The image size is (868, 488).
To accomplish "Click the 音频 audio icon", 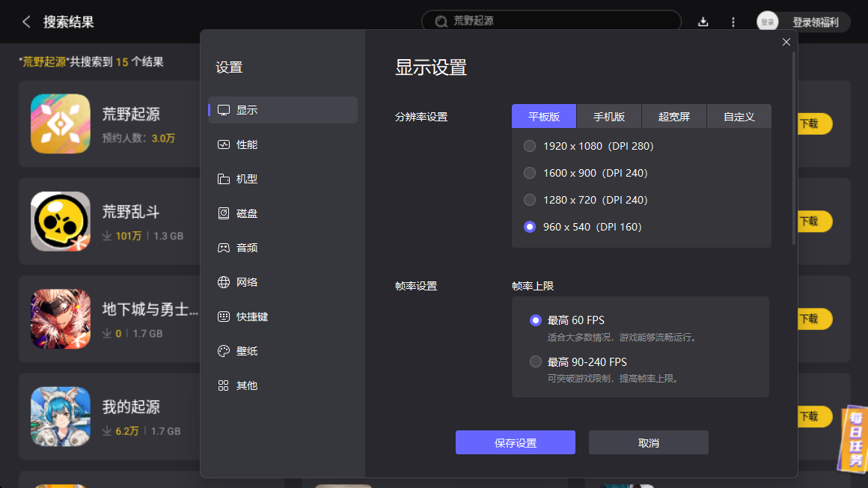I will [x=224, y=248].
